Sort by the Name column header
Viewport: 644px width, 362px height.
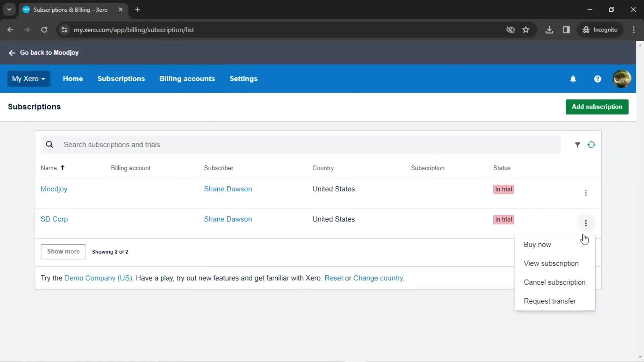tap(53, 168)
